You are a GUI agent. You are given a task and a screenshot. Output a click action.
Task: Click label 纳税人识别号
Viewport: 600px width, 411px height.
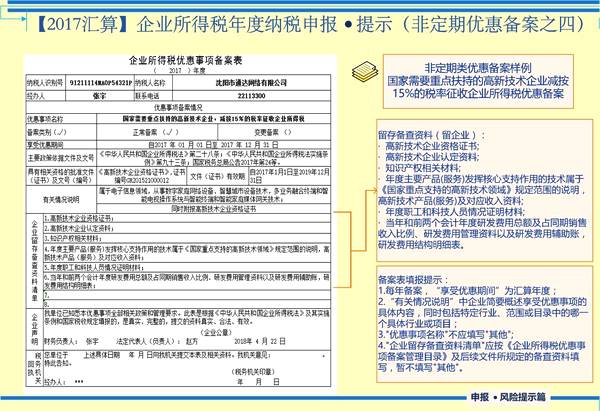click(45, 83)
